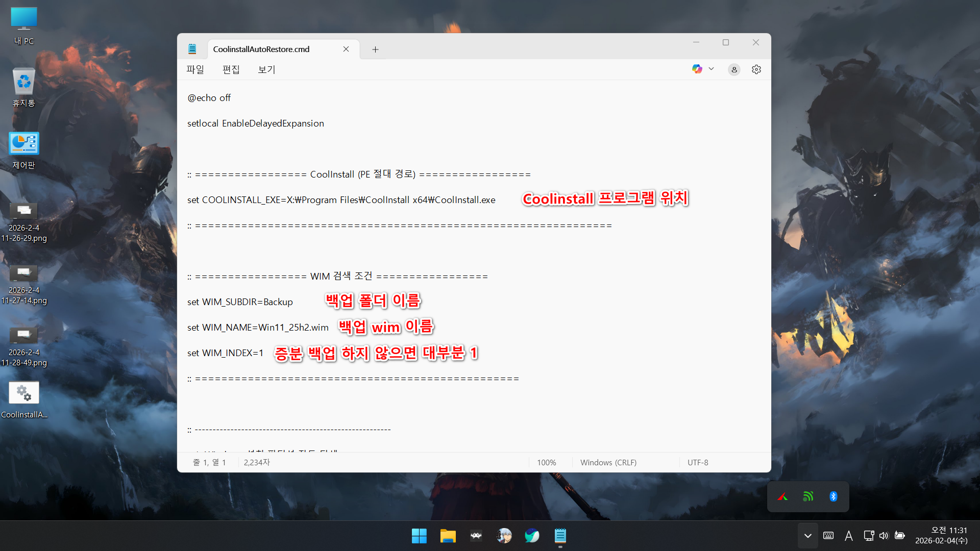Close the CoolinstallAutoRestore.cmd tab
The height and width of the screenshot is (551, 980).
[346, 49]
